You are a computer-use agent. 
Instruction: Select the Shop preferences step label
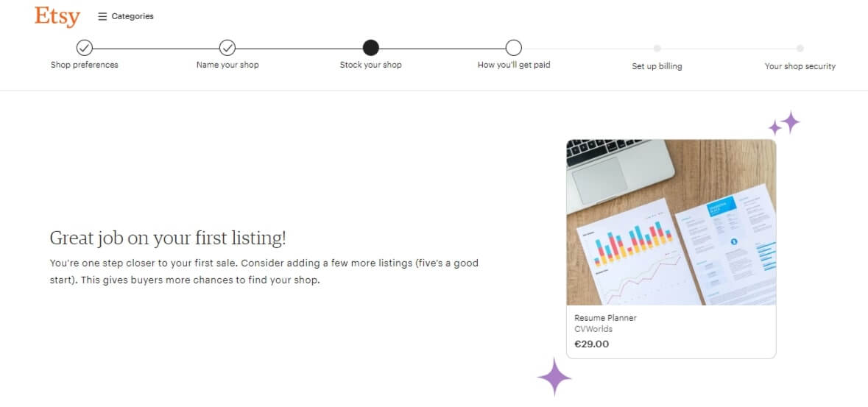(x=85, y=65)
